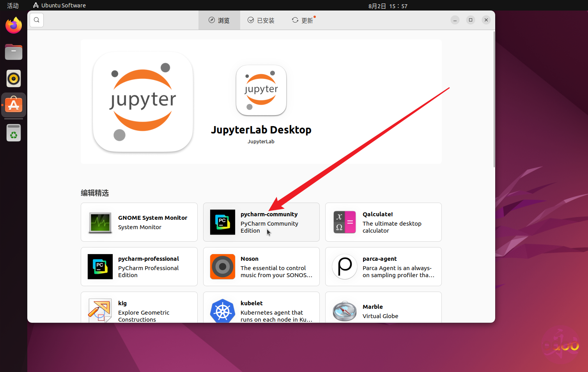The image size is (588, 372).
Task: Click 'PyCharm Professional Edition' description text
Action: [x=148, y=272]
